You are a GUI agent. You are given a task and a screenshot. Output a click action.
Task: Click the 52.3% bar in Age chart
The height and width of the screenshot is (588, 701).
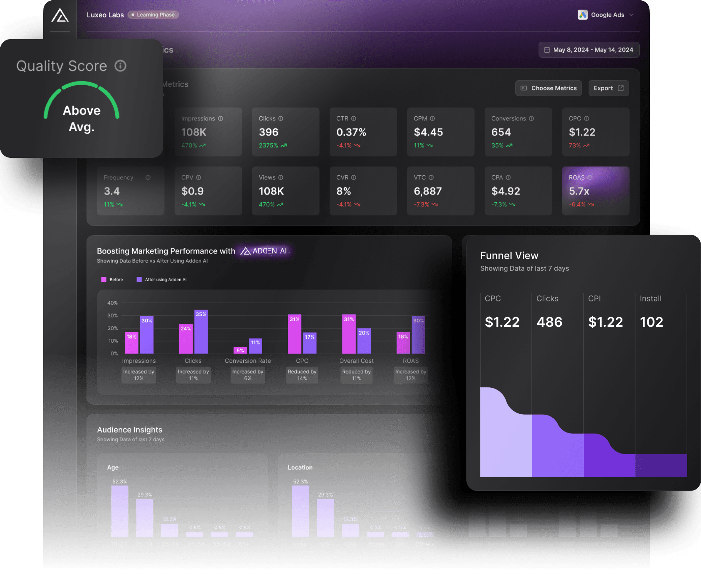point(120,511)
